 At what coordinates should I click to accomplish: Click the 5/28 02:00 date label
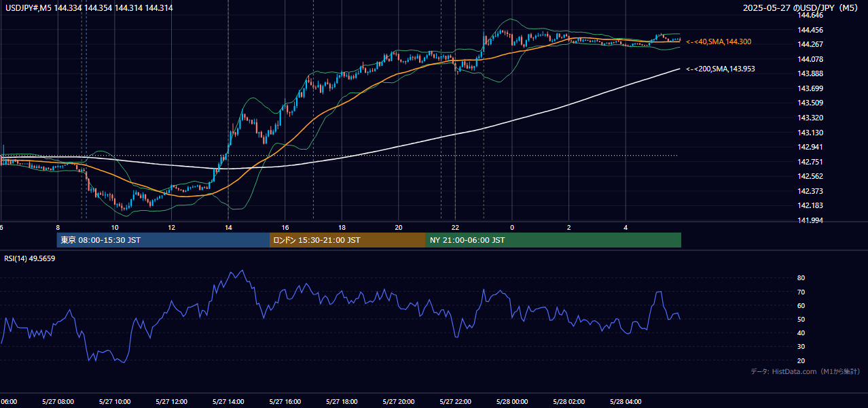568,401
